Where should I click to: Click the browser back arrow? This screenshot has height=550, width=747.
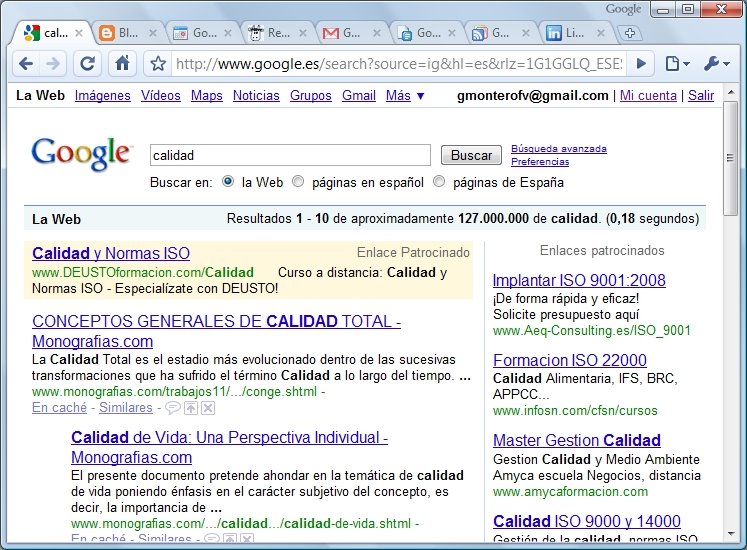[27, 63]
